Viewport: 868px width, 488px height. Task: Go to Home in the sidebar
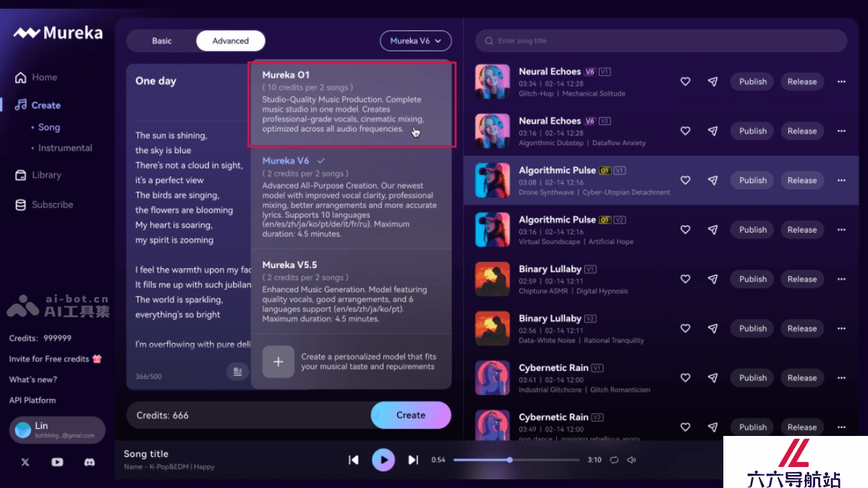(x=36, y=77)
